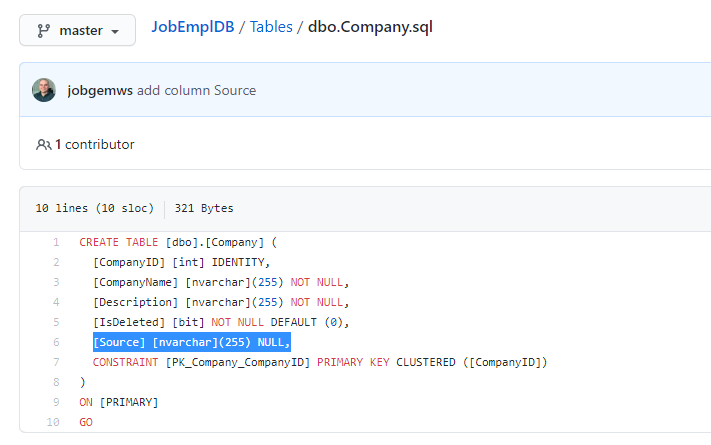Select line number 1
Screen dimensions: 711x445
tap(56, 242)
